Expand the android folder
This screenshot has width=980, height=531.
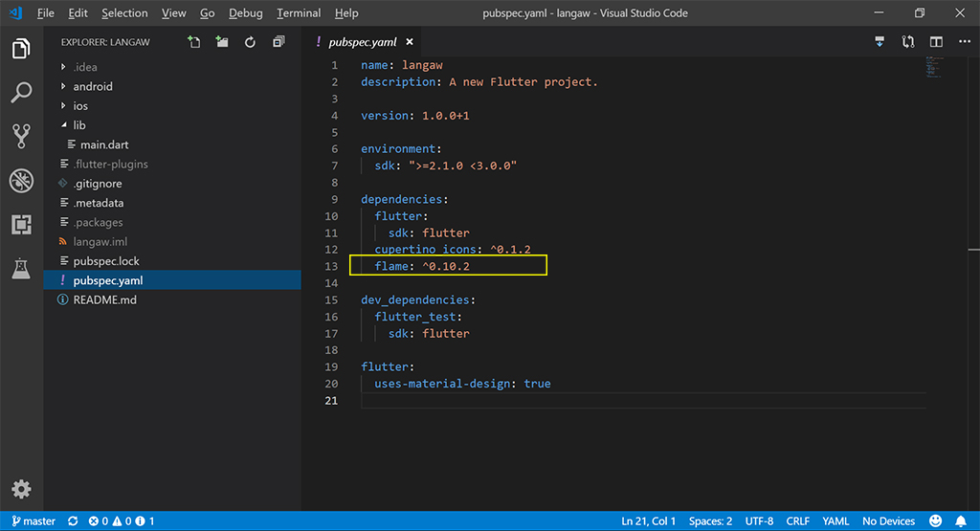(93, 86)
